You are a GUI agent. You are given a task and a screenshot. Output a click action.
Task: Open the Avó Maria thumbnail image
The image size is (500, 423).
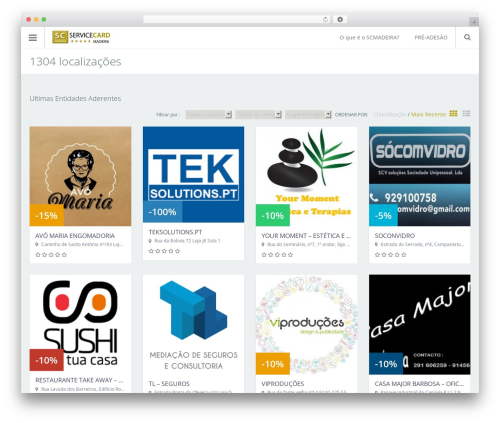(80, 176)
